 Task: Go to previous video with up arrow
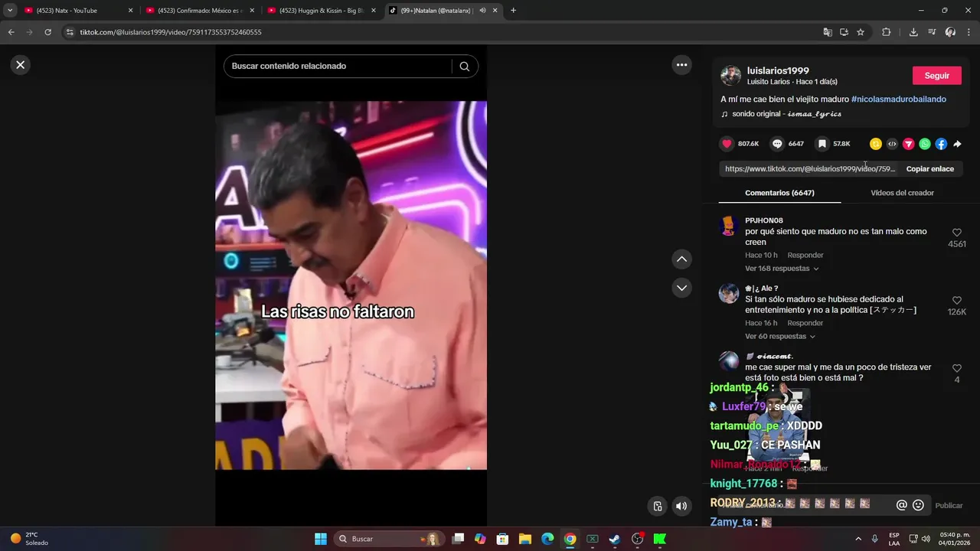click(x=681, y=259)
